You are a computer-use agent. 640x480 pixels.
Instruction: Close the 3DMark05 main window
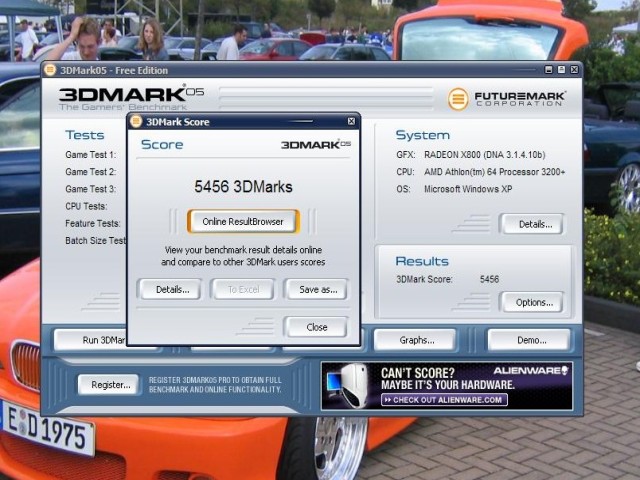574,70
